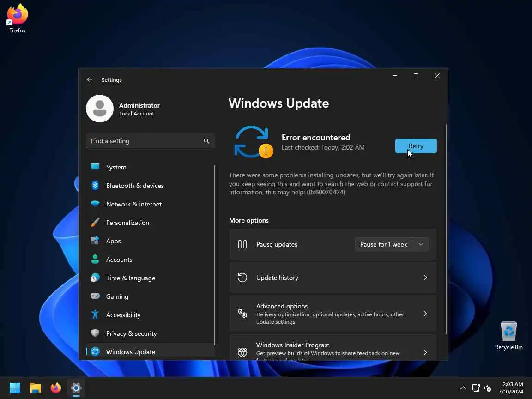This screenshot has width=532, height=399.
Task: Open Time & language settings
Action: coord(150,278)
